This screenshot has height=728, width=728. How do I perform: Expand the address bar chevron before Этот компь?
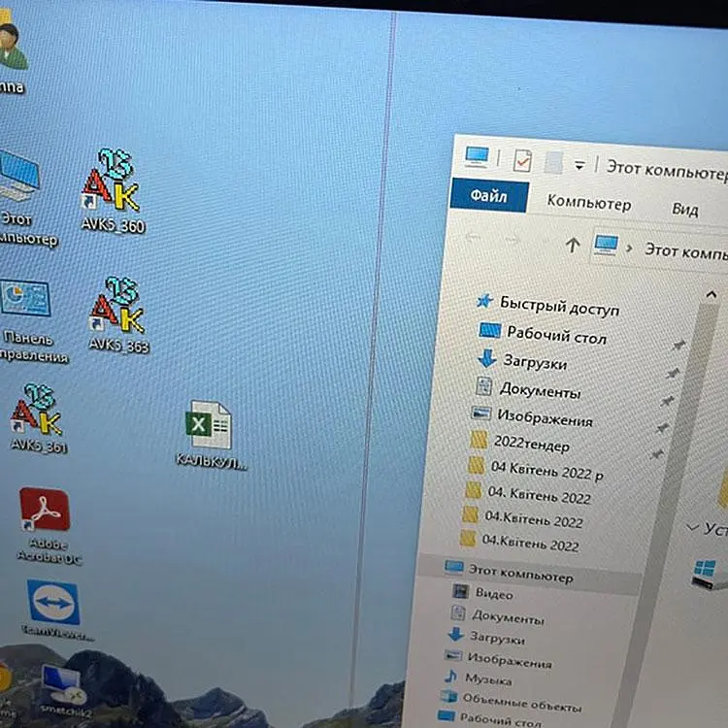coord(630,248)
